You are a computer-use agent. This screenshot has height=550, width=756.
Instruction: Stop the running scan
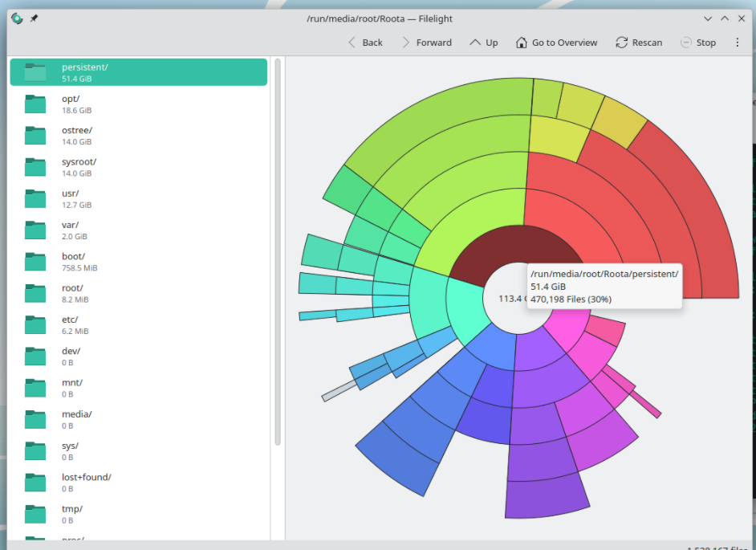click(x=698, y=43)
